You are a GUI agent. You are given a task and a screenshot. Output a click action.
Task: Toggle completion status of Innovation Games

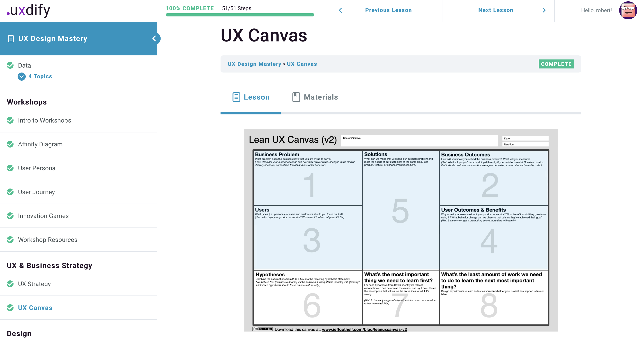(x=10, y=216)
